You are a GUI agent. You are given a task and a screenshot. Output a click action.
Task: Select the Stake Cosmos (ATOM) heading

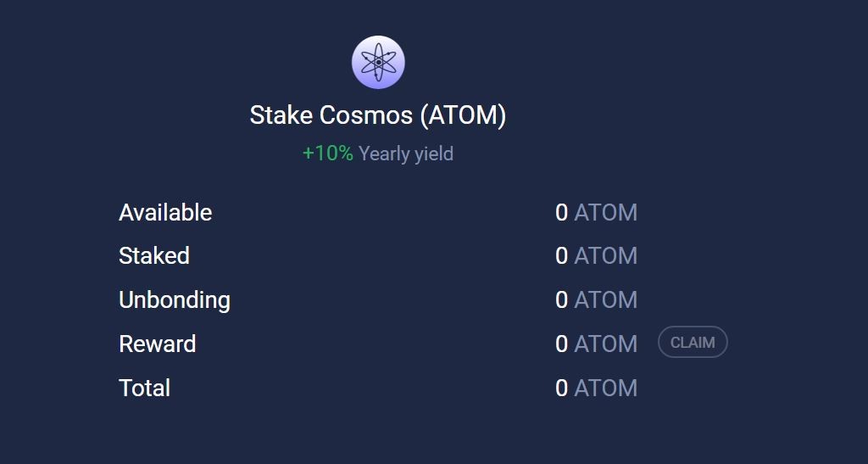378,115
